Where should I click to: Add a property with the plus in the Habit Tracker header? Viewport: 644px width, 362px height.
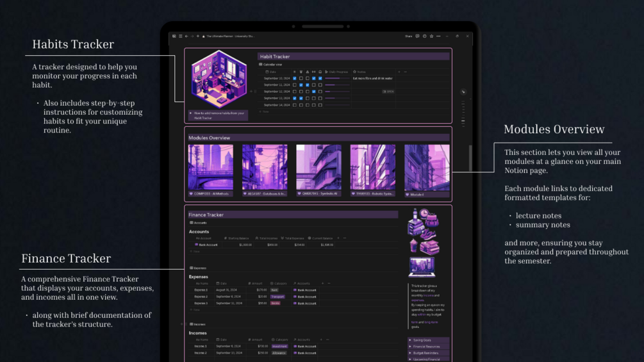click(x=399, y=72)
